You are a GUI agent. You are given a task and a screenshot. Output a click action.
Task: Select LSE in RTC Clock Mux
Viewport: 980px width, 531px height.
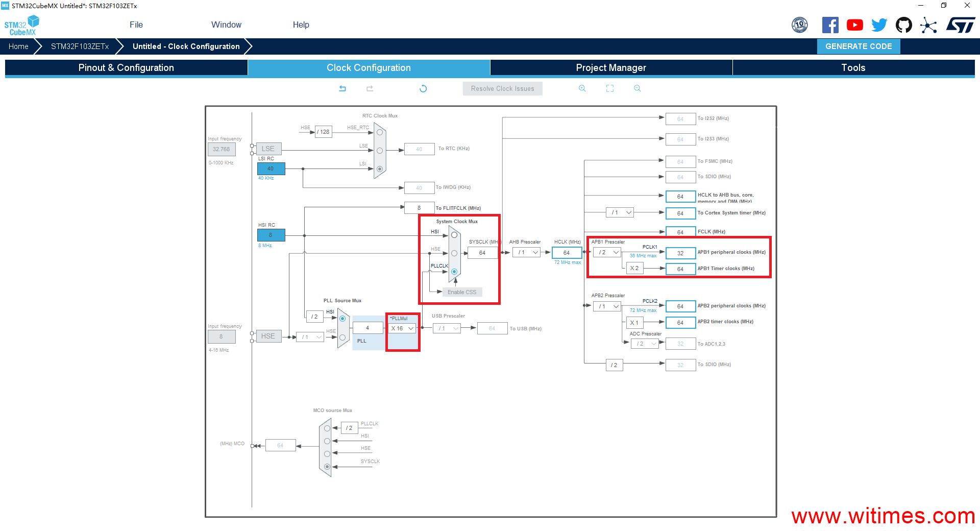point(380,151)
